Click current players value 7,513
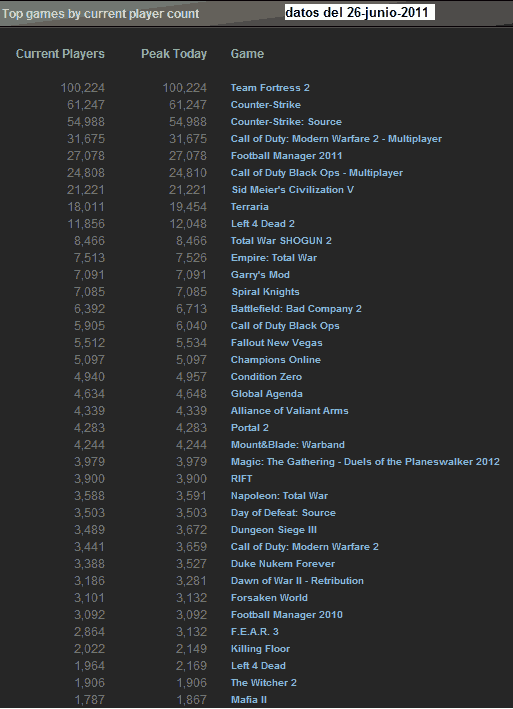Image resolution: width=513 pixels, height=709 pixels. [89, 258]
